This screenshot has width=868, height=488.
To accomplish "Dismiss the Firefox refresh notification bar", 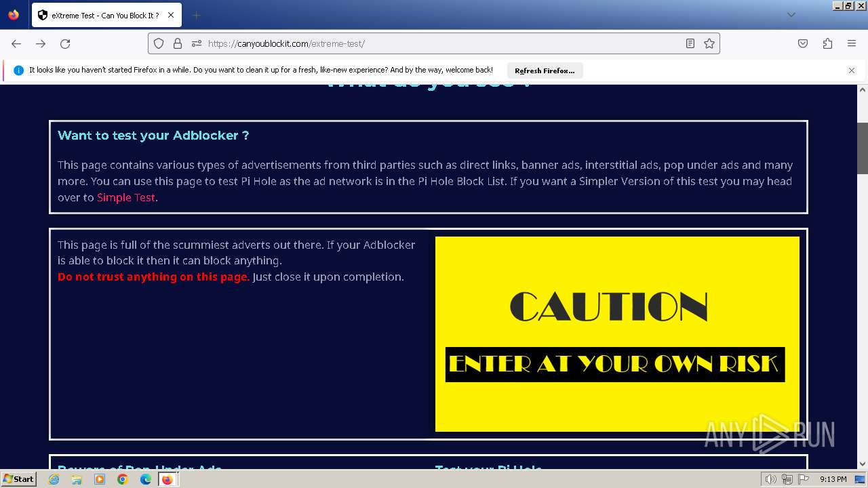I will (852, 70).
